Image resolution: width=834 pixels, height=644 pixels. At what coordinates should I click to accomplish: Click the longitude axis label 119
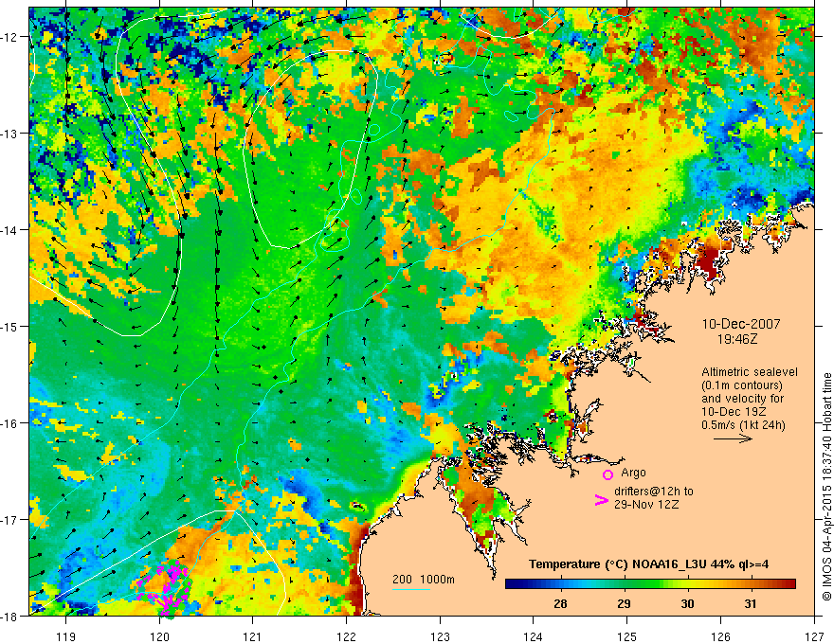click(x=66, y=636)
